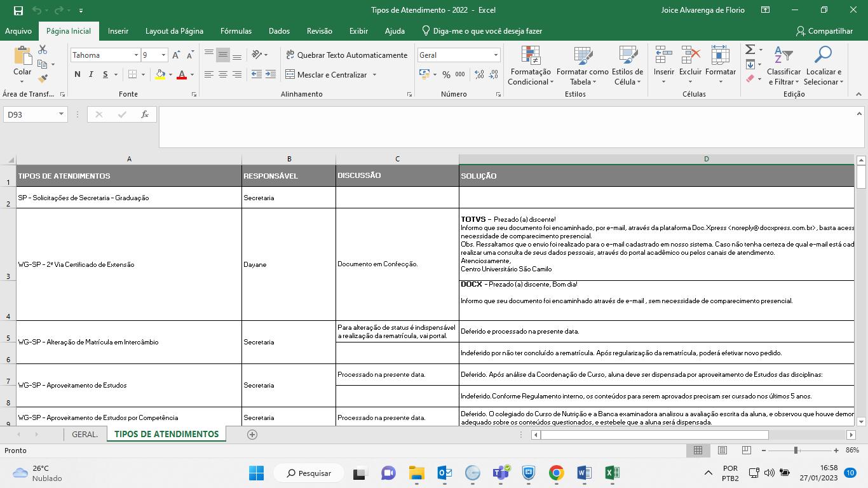Screen dimensions: 868x488
Task: Open Localizar e Selecionar options
Action: click(823, 66)
